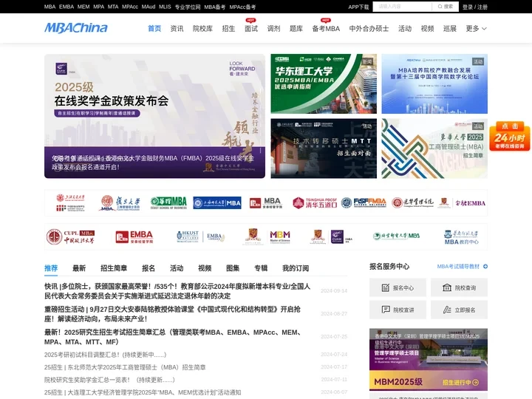Open the 光华管理学院 logo

412,203
